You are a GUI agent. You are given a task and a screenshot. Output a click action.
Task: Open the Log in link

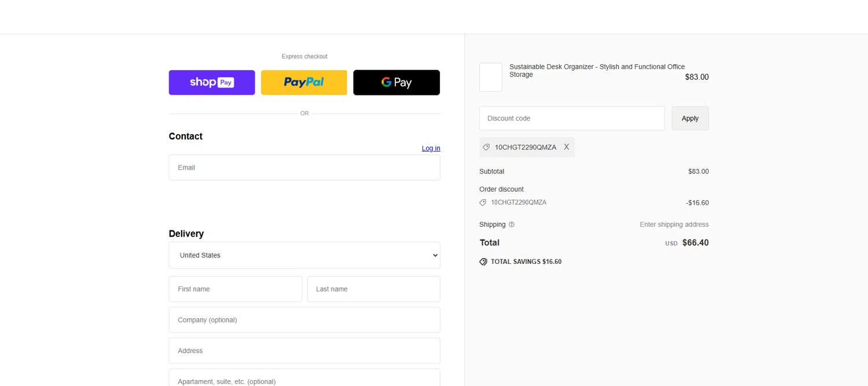tap(431, 148)
